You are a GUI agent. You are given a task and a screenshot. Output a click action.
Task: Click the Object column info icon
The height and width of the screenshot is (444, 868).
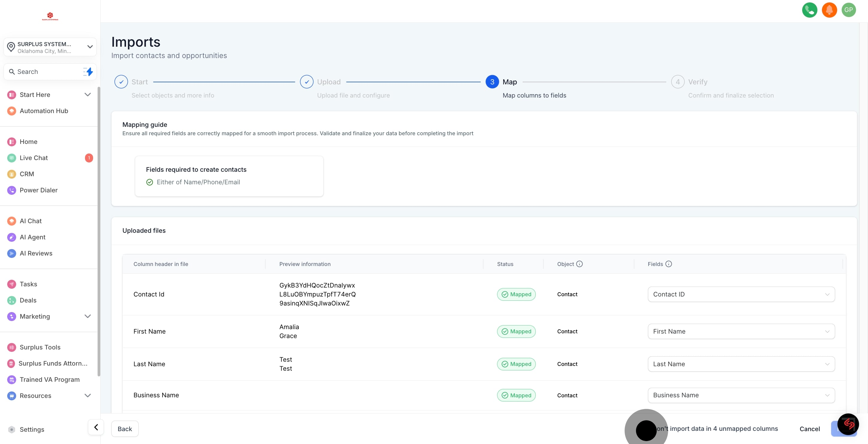(x=579, y=264)
